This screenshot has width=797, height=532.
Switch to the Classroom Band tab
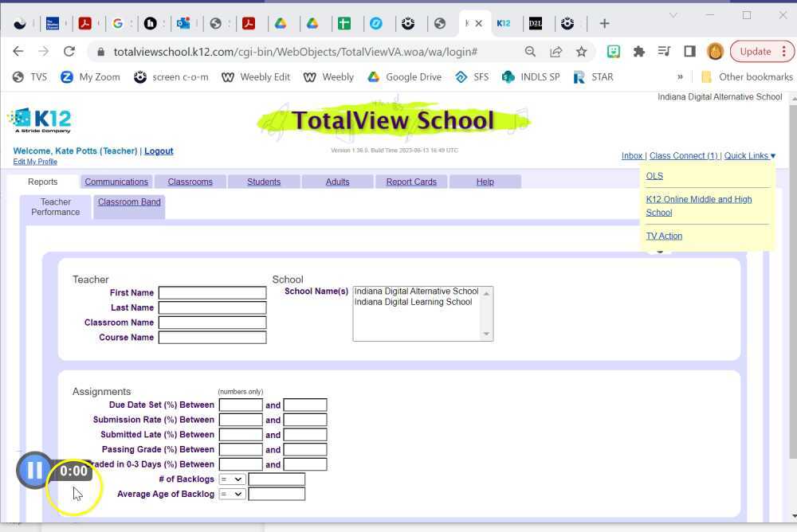click(129, 202)
